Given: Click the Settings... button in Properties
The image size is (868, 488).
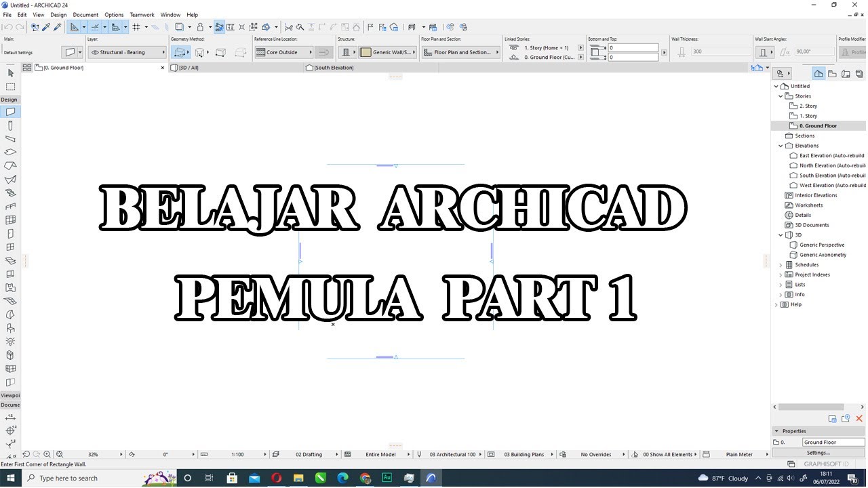Looking at the screenshot, I should 818,453.
